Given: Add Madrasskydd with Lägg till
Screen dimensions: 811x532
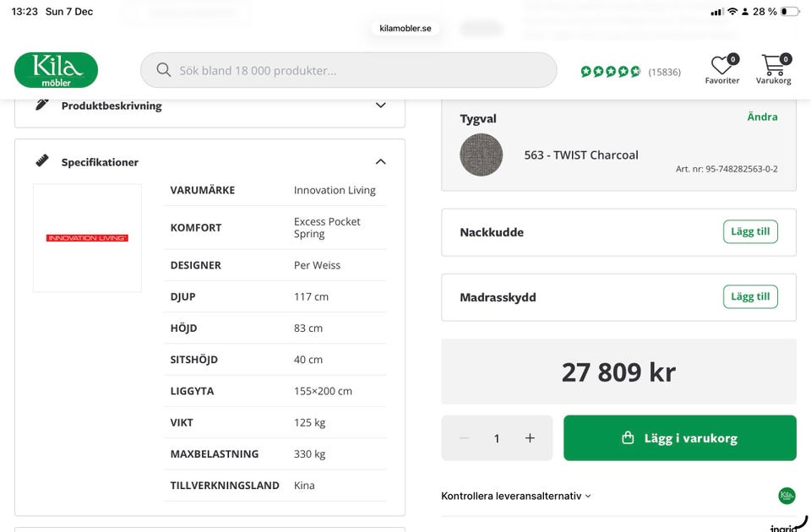Looking at the screenshot, I should point(750,296).
